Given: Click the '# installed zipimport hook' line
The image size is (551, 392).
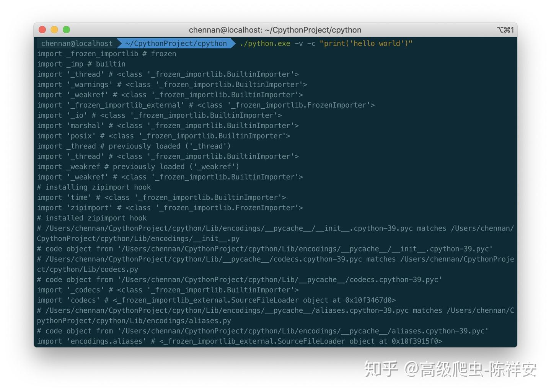Looking at the screenshot, I should tap(91, 218).
